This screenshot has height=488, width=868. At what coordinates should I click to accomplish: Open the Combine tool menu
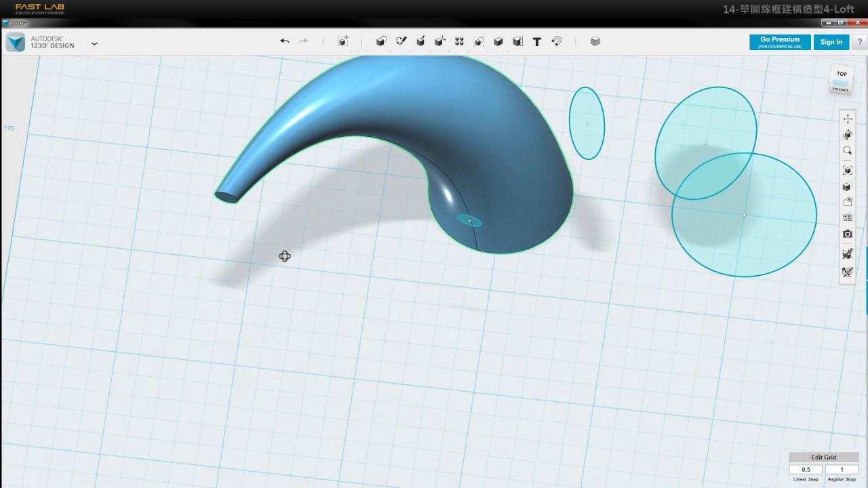[x=498, y=41]
